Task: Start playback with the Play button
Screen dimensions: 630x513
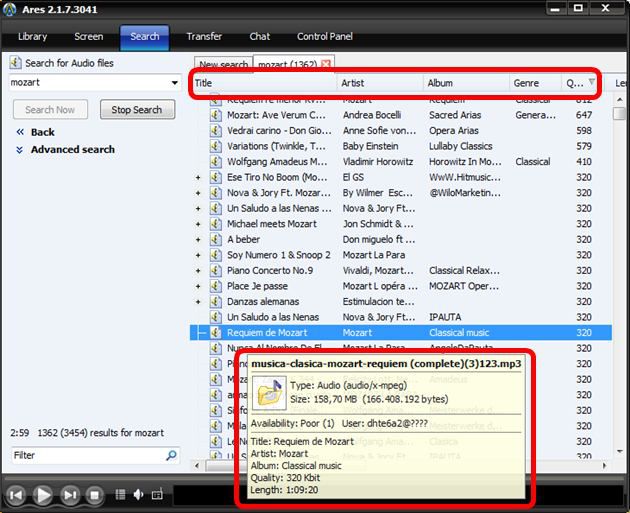Action: 43,495
